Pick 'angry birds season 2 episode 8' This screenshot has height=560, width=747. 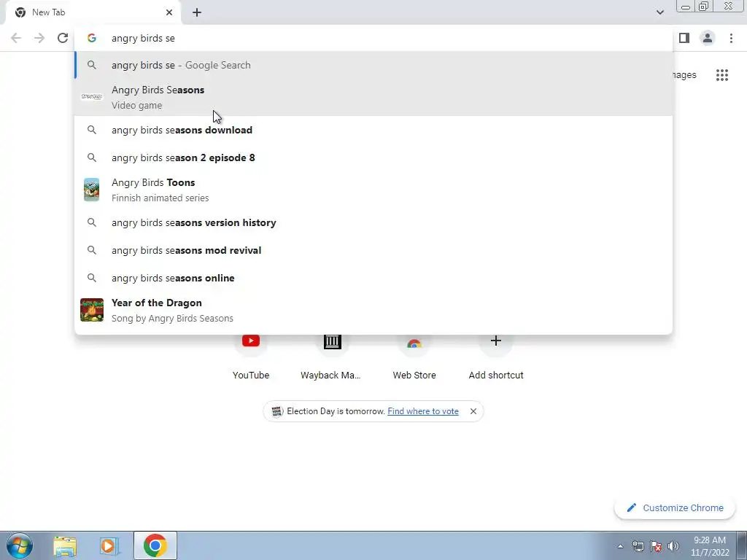[373, 157]
